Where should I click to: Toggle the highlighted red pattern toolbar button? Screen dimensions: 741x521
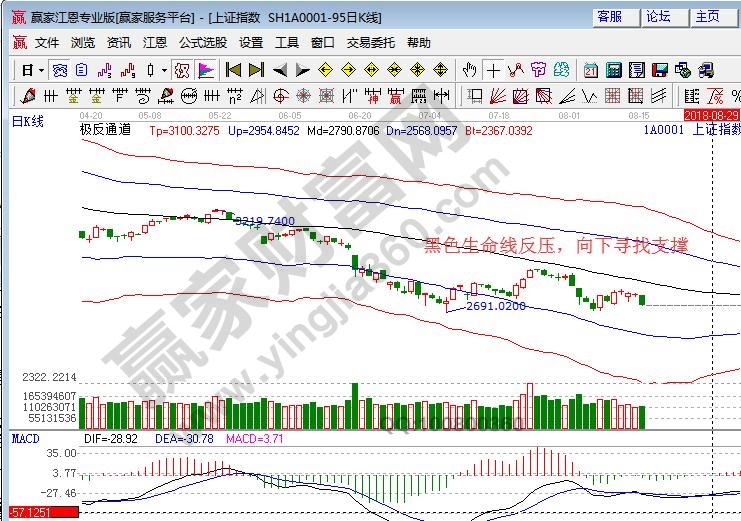(x=182, y=70)
